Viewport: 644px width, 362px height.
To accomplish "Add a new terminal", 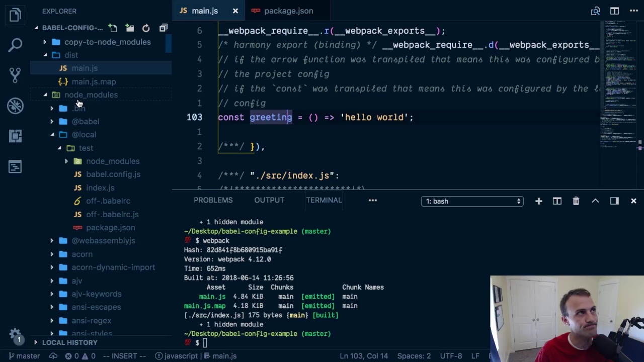I will tap(538, 201).
